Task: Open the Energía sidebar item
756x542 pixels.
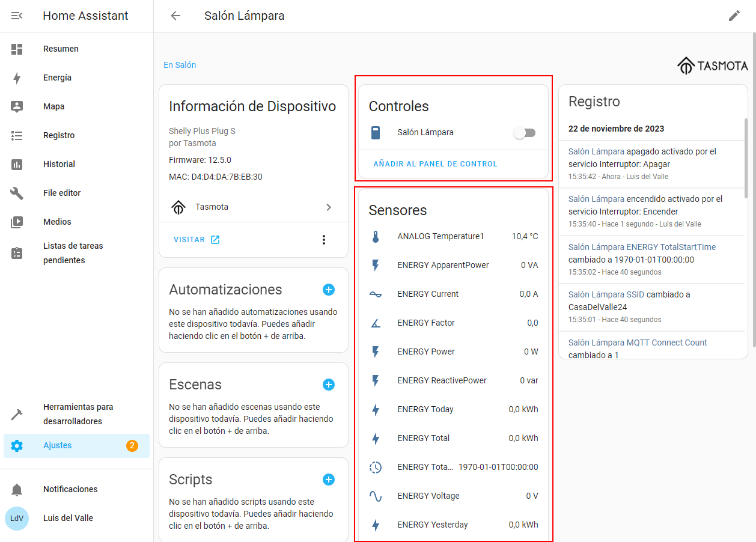Action: (57, 78)
